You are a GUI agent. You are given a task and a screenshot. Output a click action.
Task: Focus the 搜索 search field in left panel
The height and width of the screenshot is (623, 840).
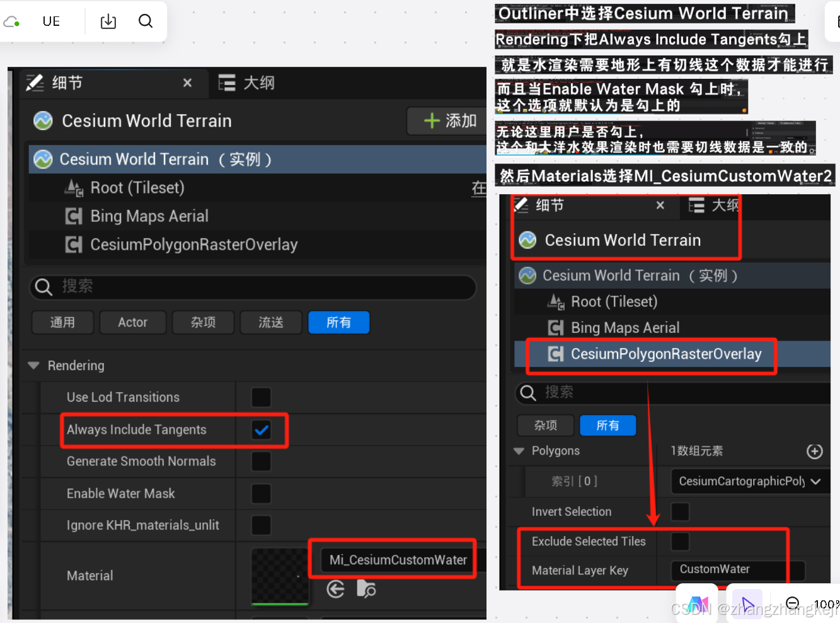tap(253, 287)
